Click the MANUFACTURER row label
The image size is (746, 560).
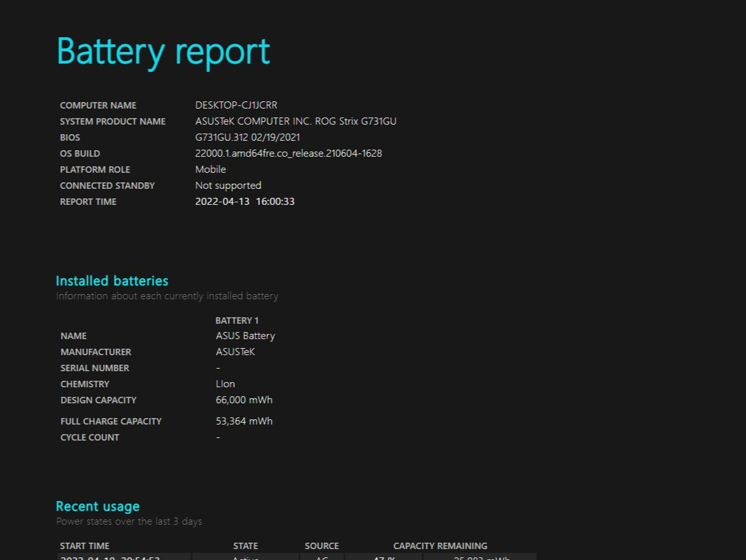pyautogui.click(x=96, y=352)
